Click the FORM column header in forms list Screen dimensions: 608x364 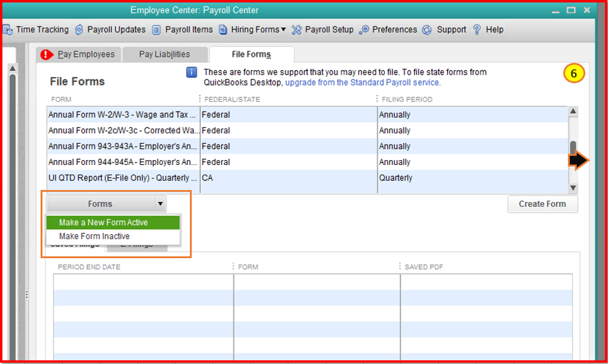point(61,99)
